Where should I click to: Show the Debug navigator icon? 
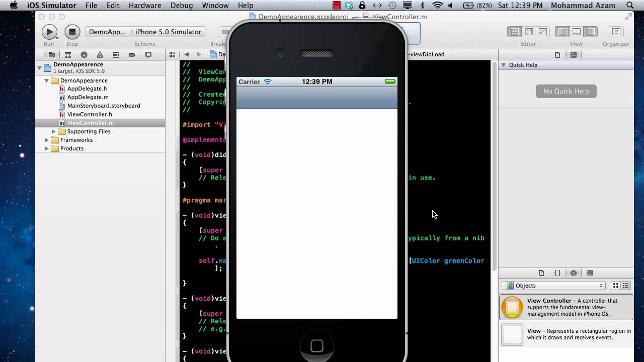point(116,55)
